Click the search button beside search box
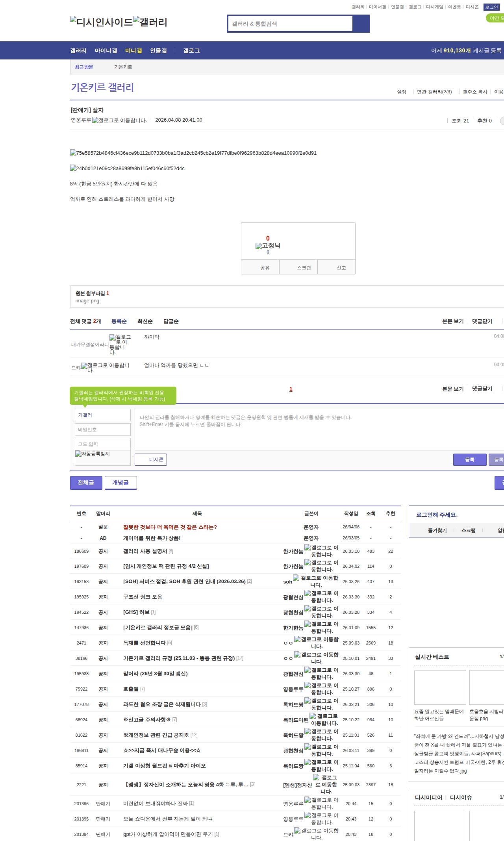 click(361, 24)
